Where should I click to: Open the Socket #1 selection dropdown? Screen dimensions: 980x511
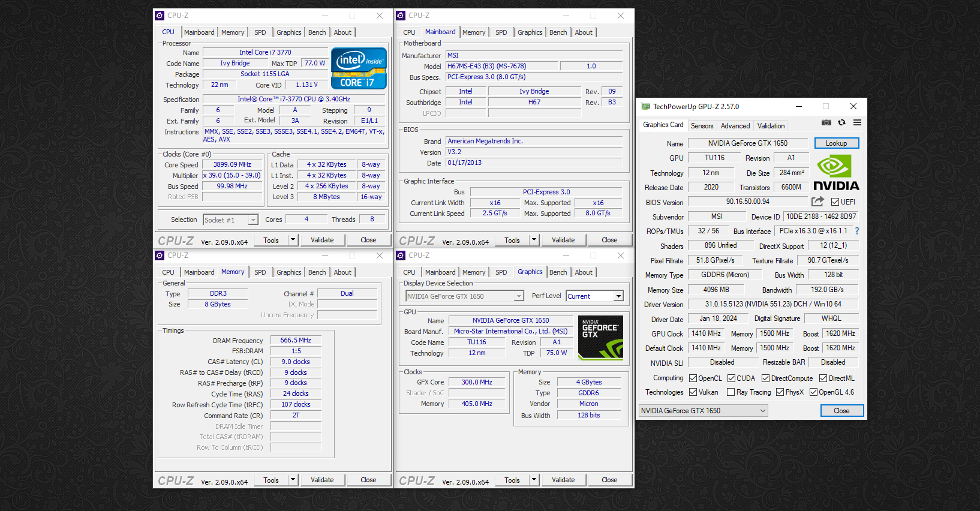coord(231,220)
